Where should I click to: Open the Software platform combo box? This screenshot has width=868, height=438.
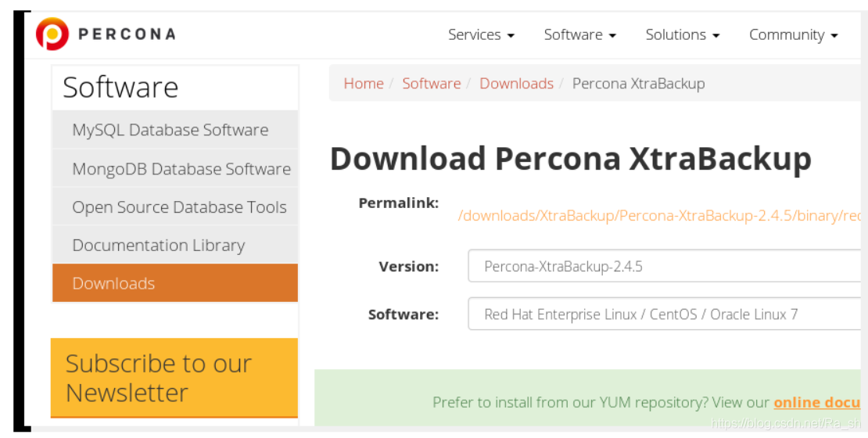(x=664, y=314)
